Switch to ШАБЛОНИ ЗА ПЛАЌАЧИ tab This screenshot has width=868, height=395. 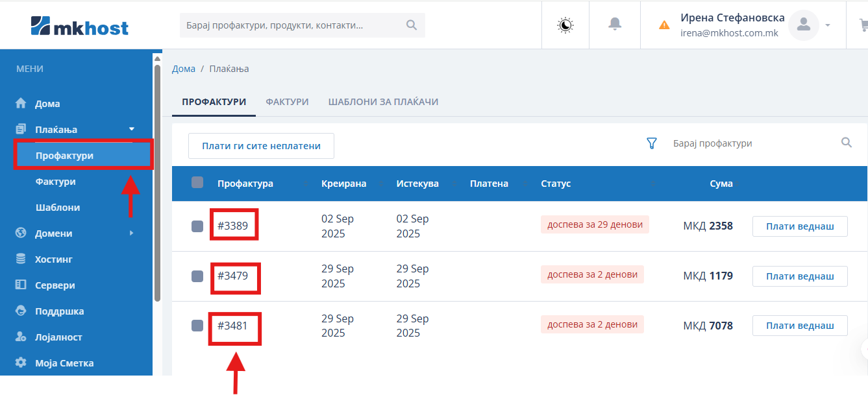pyautogui.click(x=383, y=102)
